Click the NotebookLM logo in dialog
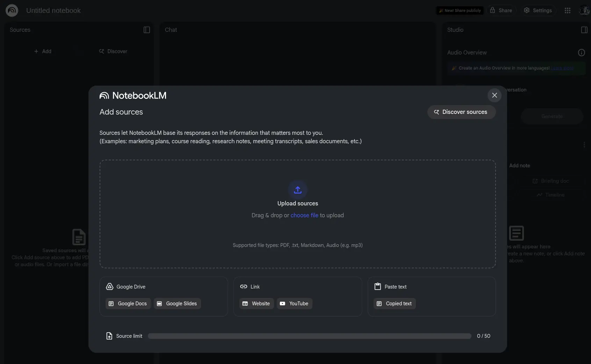This screenshot has height=364, width=591. click(x=133, y=95)
